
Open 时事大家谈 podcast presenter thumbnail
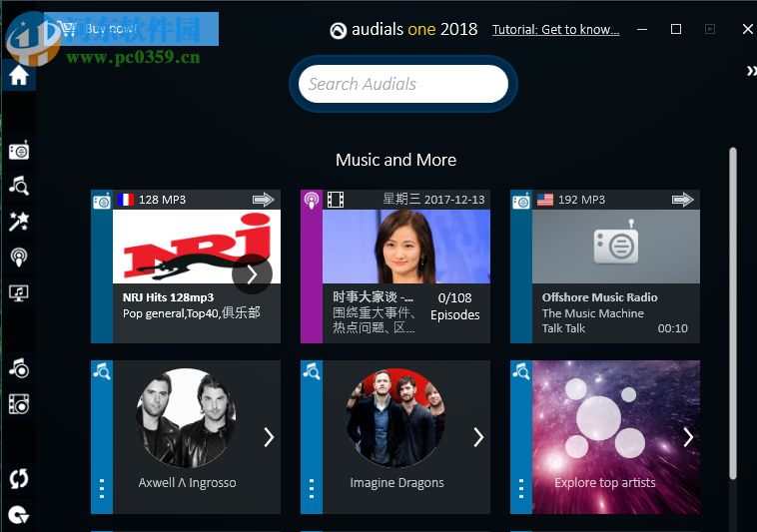406,247
